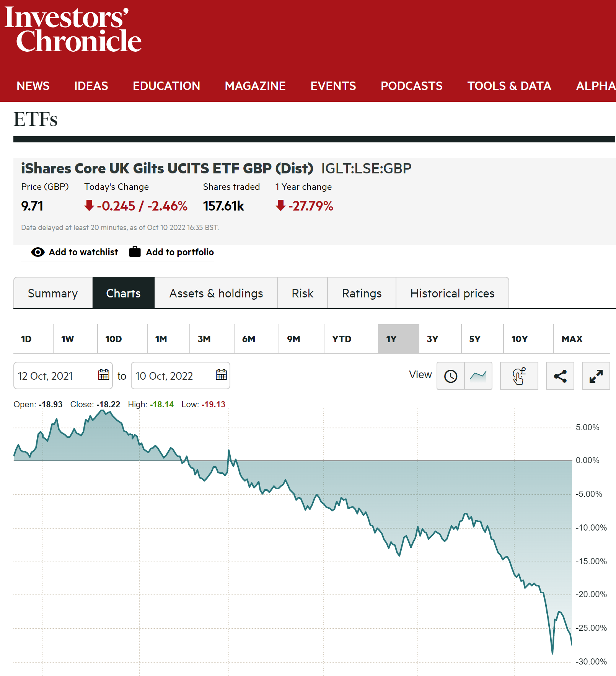
Task: Click the briefcase Add to portfolio icon
Action: [135, 252]
